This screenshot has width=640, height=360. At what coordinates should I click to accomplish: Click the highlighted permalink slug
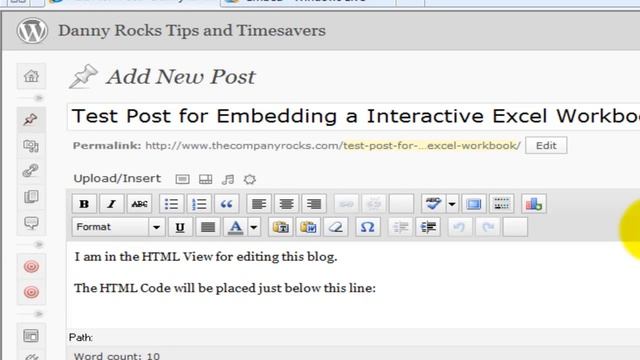[x=431, y=146]
